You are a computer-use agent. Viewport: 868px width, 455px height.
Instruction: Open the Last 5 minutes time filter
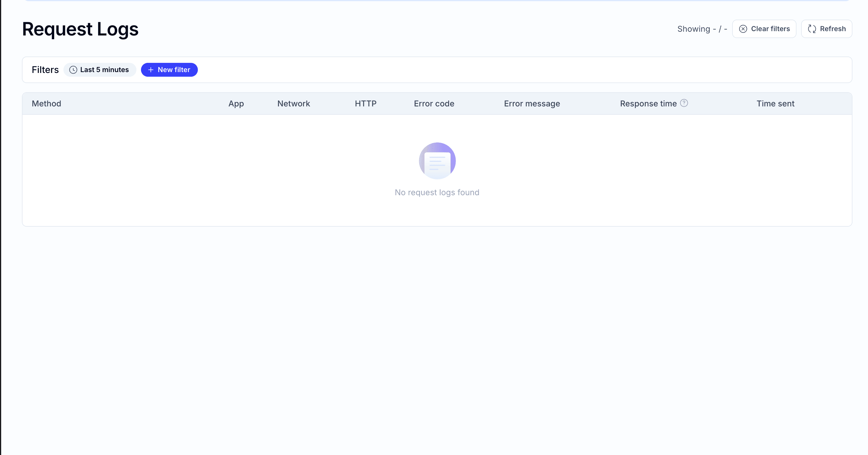coord(100,70)
